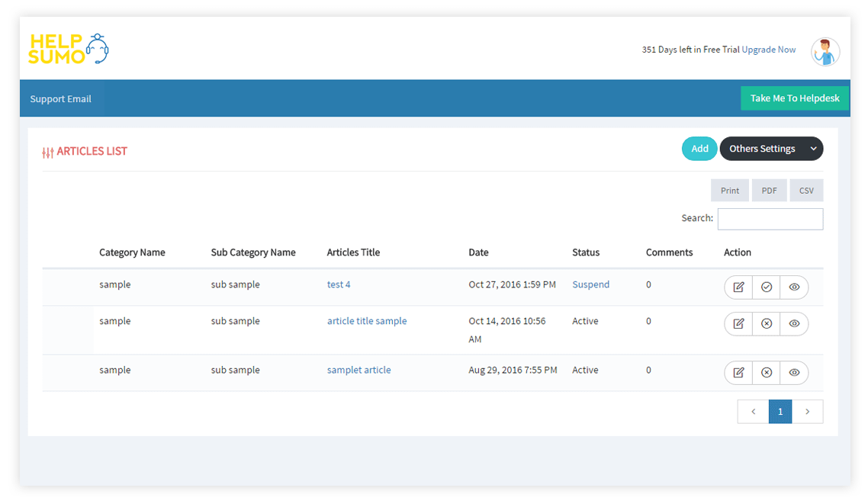Viewport: 868px width, 504px height.
Task: Follow the Upgrade Now link
Action: 768,50
